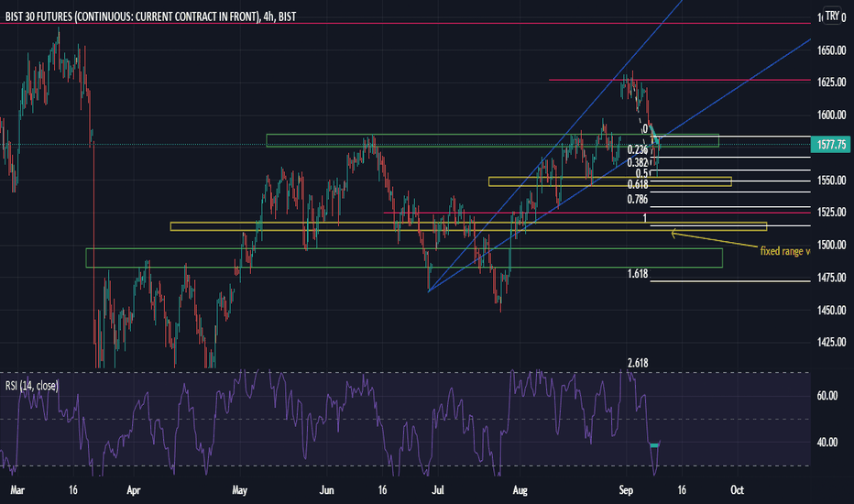
Task: Click the 16 date label after Mar
Action: (x=73, y=490)
